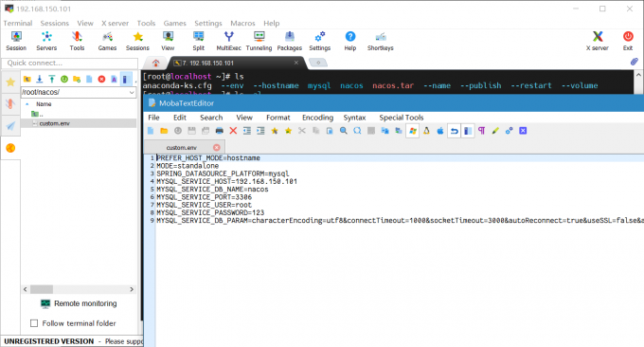Open the editor Syntax menu

click(x=354, y=118)
